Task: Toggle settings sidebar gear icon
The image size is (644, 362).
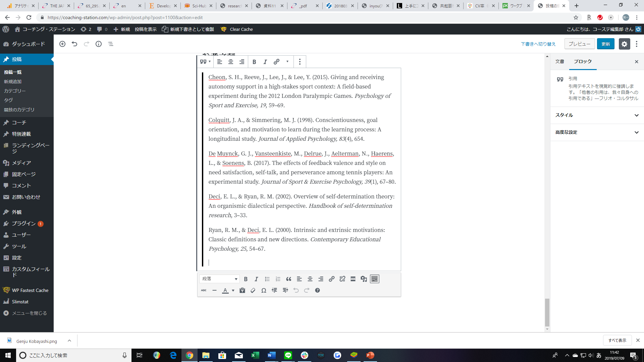Action: [624, 44]
